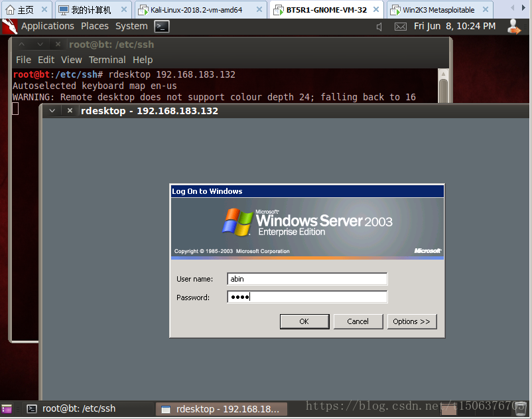
Task: Click the User name field containing abin
Action: pos(307,279)
